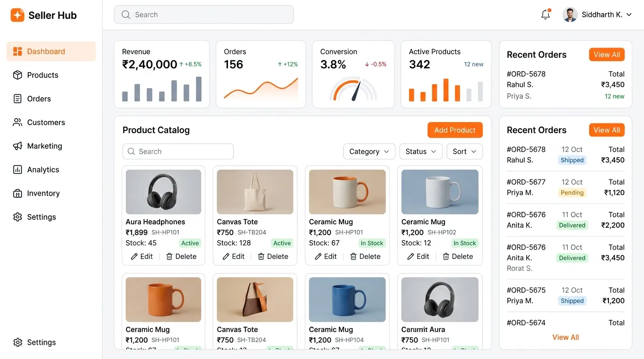This screenshot has height=359, width=644.
Task: Click the Customers people icon
Action: (x=17, y=122)
